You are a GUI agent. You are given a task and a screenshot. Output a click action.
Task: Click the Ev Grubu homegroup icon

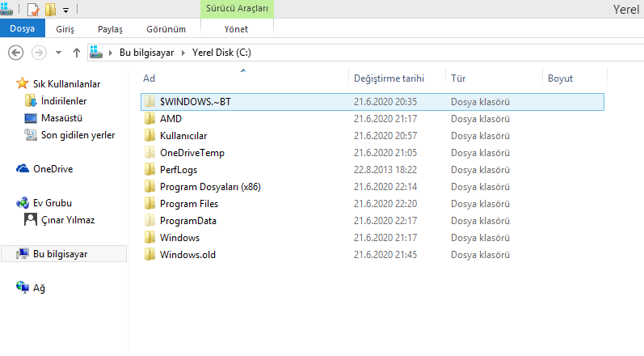tap(22, 202)
